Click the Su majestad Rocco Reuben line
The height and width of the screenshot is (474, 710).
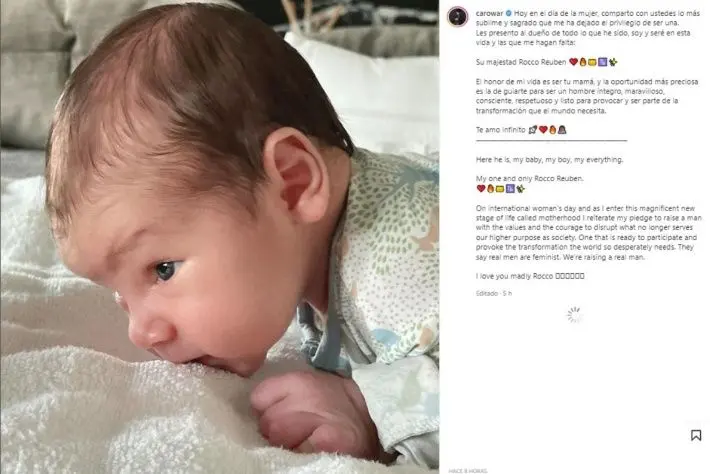pos(547,62)
